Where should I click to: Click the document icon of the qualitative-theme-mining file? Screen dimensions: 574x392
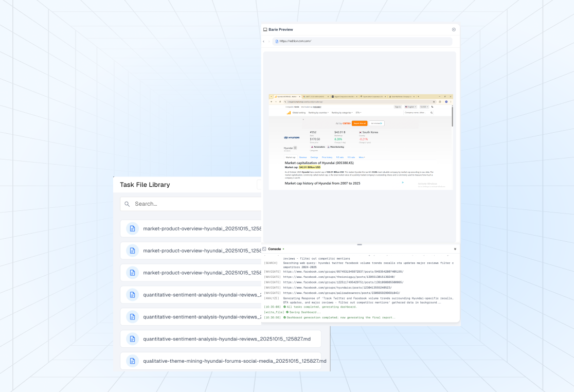tap(132, 361)
